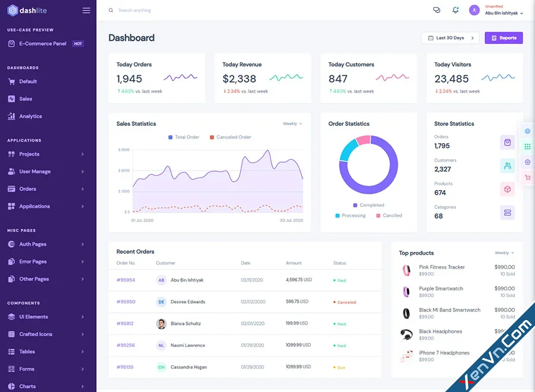
Task: Open the messages chat icon in the header
Action: 436,10
